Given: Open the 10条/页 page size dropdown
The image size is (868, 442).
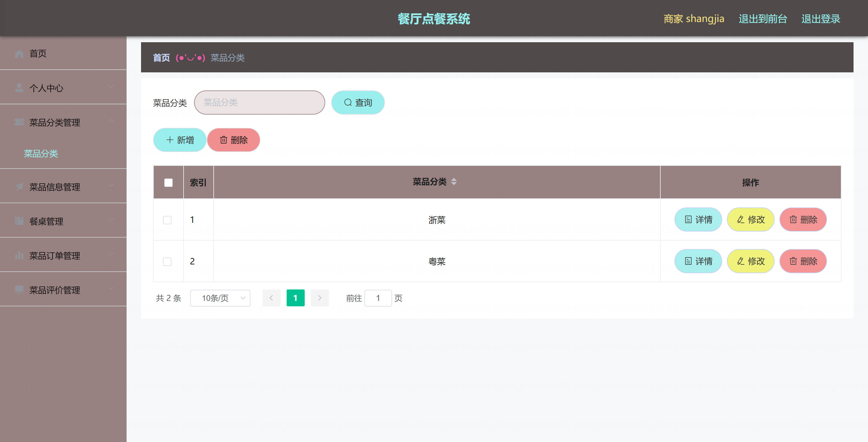Looking at the screenshot, I should click(220, 298).
